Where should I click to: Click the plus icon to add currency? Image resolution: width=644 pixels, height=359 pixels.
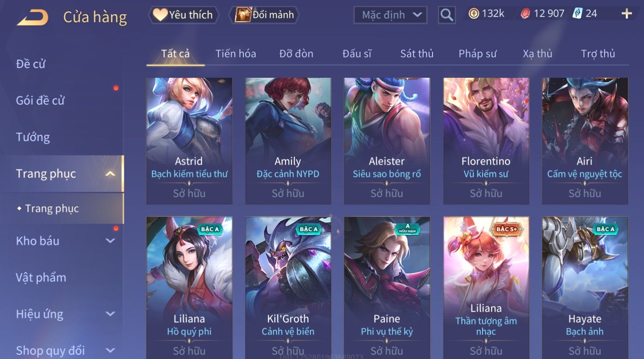coord(626,14)
